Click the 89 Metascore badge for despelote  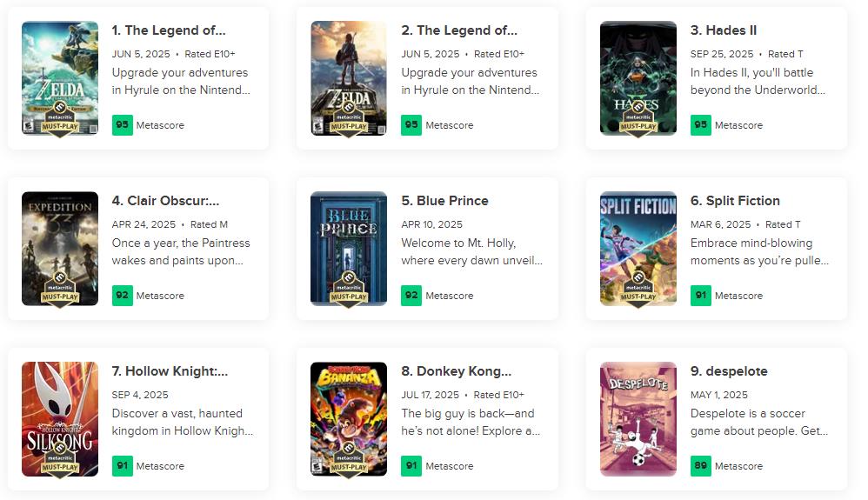point(700,466)
